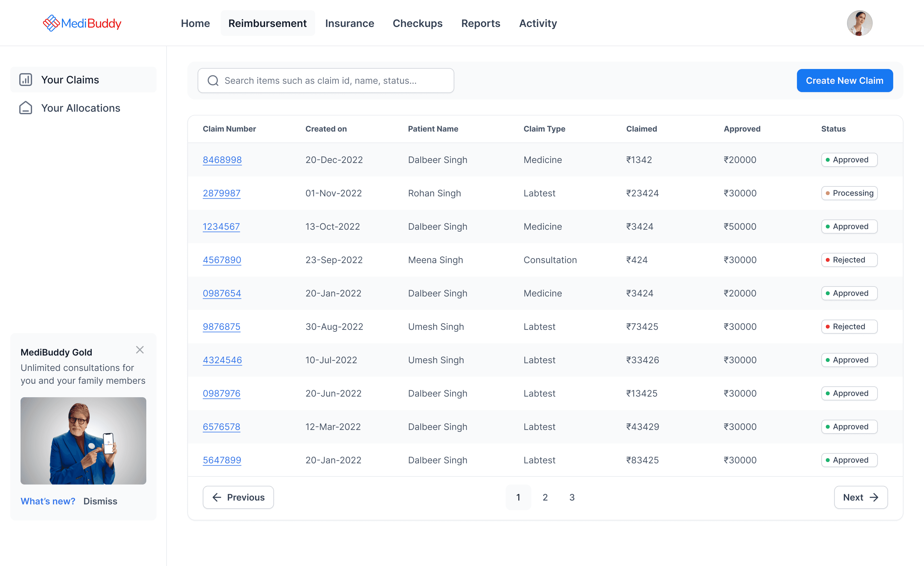
Task: Click the What's new? link
Action: coord(47,501)
